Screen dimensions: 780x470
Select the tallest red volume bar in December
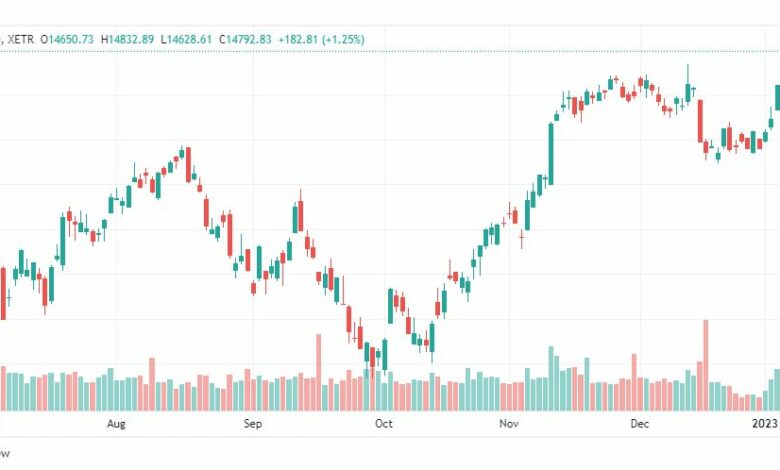click(x=705, y=366)
